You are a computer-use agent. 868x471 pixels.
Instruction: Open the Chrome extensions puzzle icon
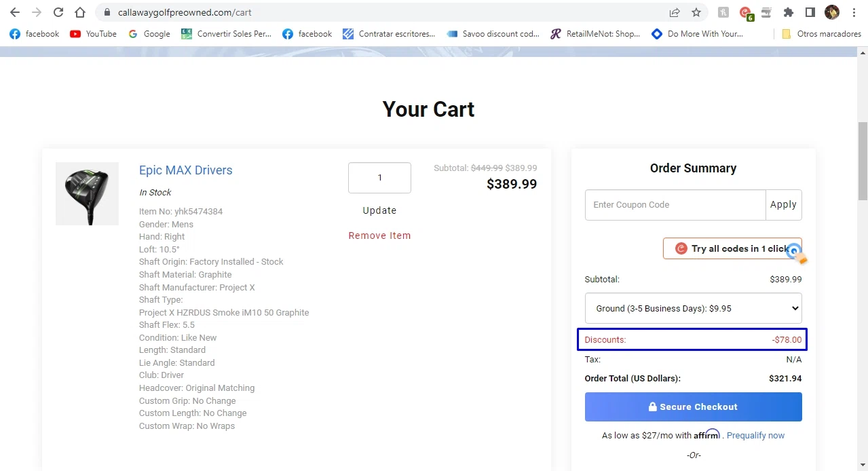pos(788,12)
